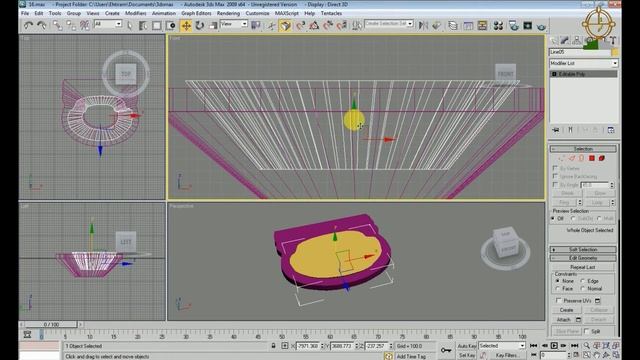
Task: Expand the Soft Selection rollout
Action: point(583,249)
